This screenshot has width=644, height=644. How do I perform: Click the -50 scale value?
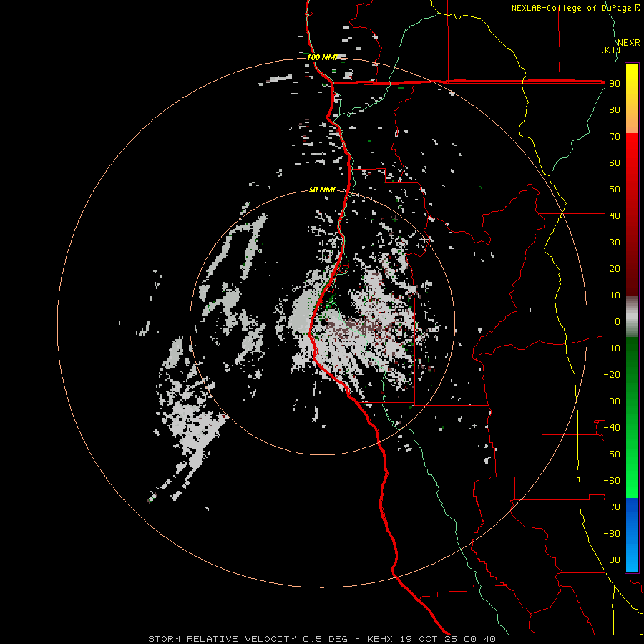coord(612,454)
